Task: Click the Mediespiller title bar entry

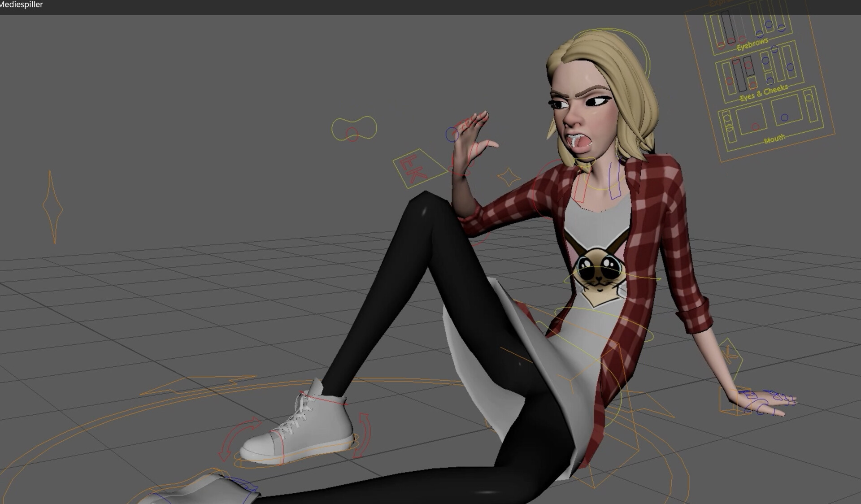Action: pos(22,5)
